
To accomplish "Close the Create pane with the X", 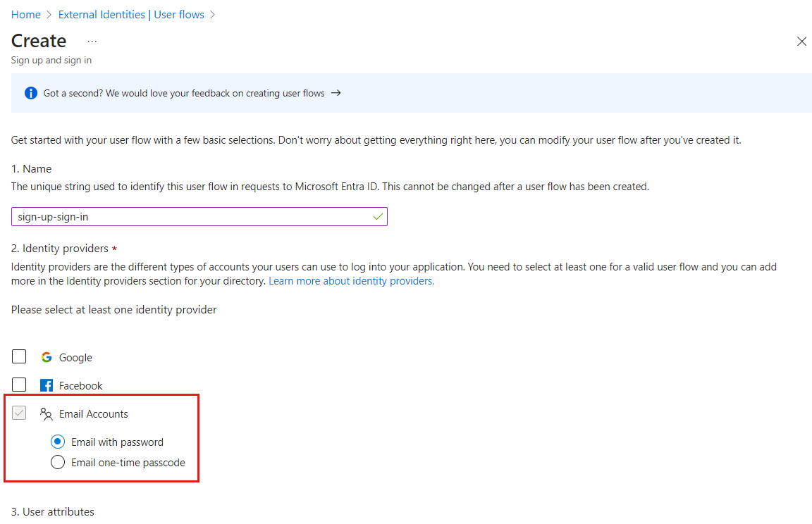I will 801,41.
